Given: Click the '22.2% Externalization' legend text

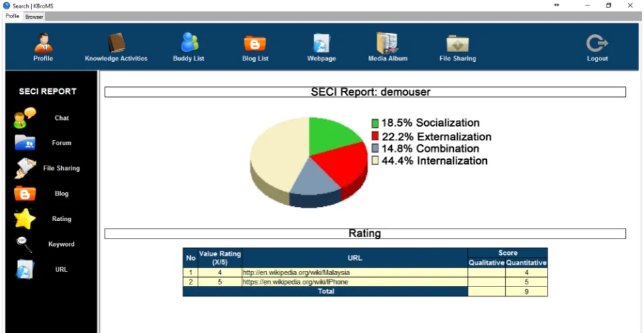Looking at the screenshot, I should [x=436, y=136].
